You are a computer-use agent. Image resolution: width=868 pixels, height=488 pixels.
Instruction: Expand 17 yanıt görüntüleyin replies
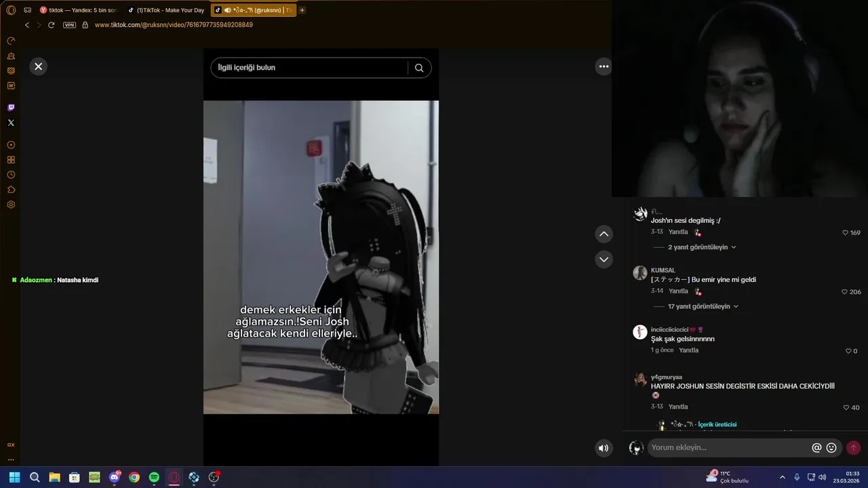tap(703, 306)
